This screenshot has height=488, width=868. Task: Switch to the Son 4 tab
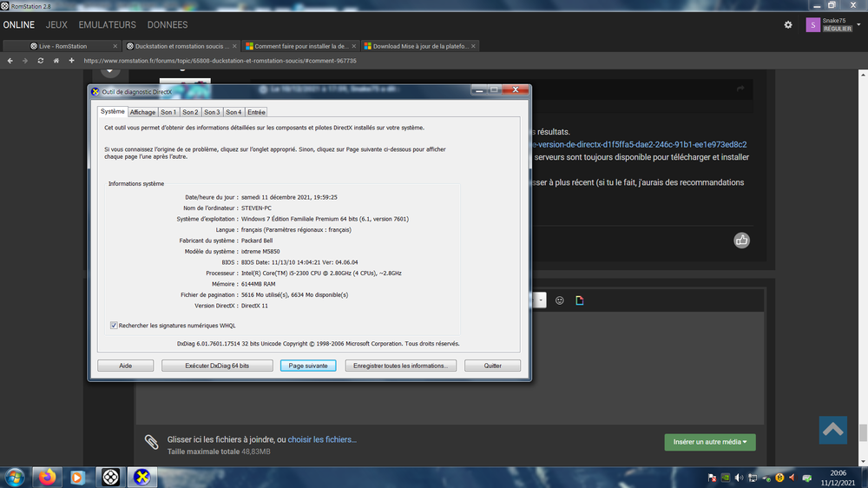[233, 112]
